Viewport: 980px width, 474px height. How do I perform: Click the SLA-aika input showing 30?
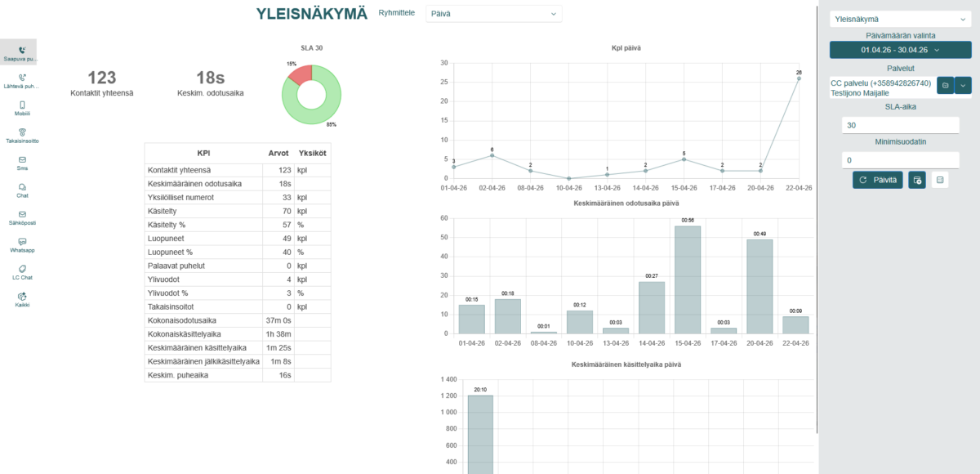(900, 125)
